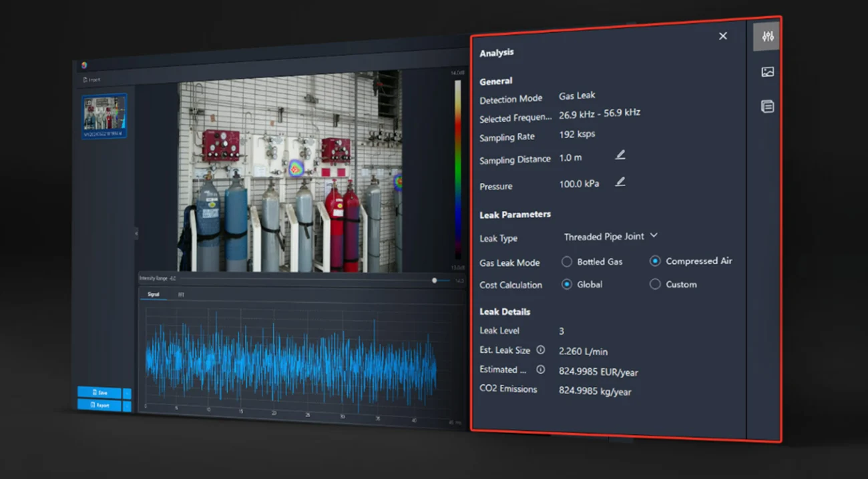
Task: Show info for Est. Leak Size
Action: click(541, 350)
